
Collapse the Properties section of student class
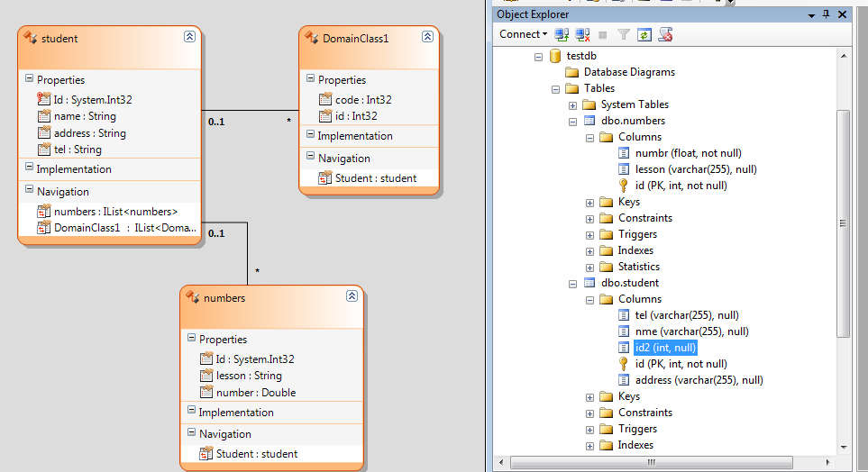click(30, 78)
